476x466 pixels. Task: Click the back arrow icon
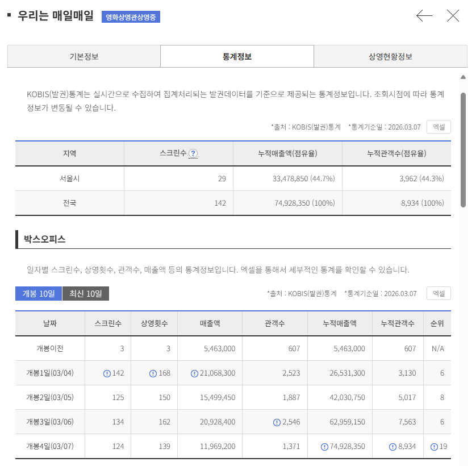tap(424, 16)
